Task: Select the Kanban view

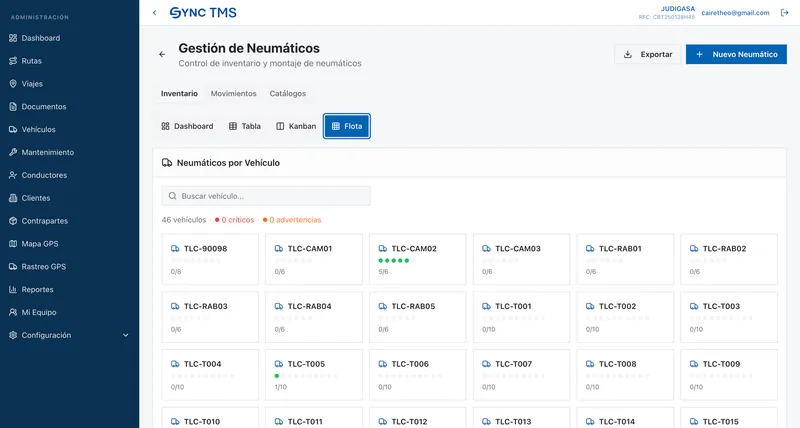Action: point(296,126)
